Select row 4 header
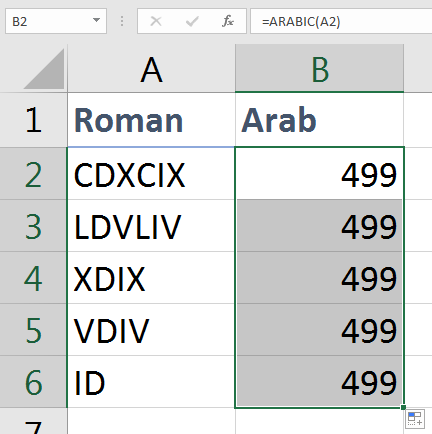 tap(33, 278)
